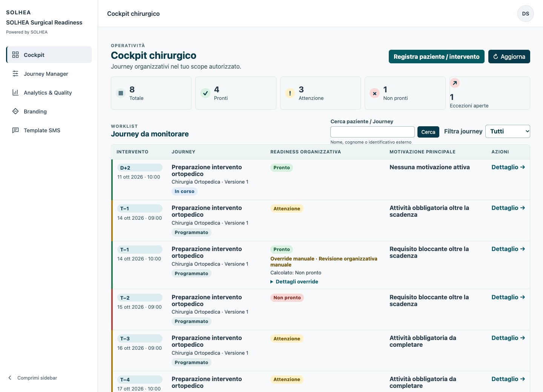Viewport: 543px width, 392px height.
Task: Click the Journey Manager sliders icon
Action: tap(15, 73)
